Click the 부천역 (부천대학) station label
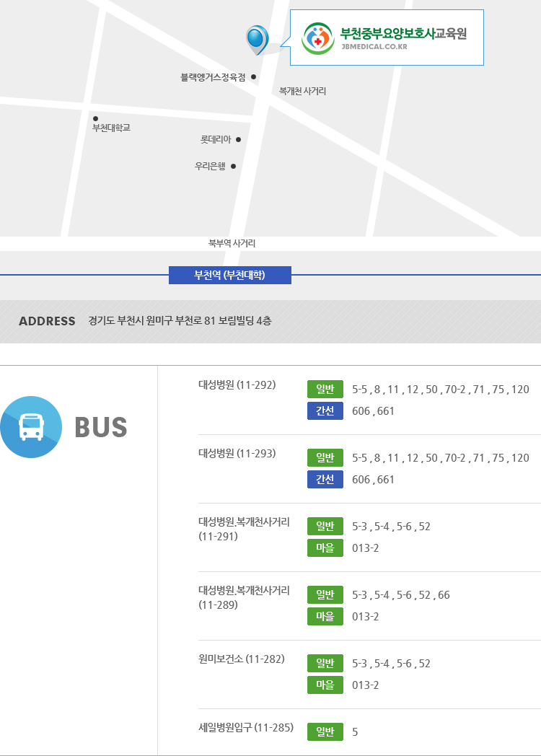Viewport: 541px width, 756px height. pyautogui.click(x=229, y=275)
